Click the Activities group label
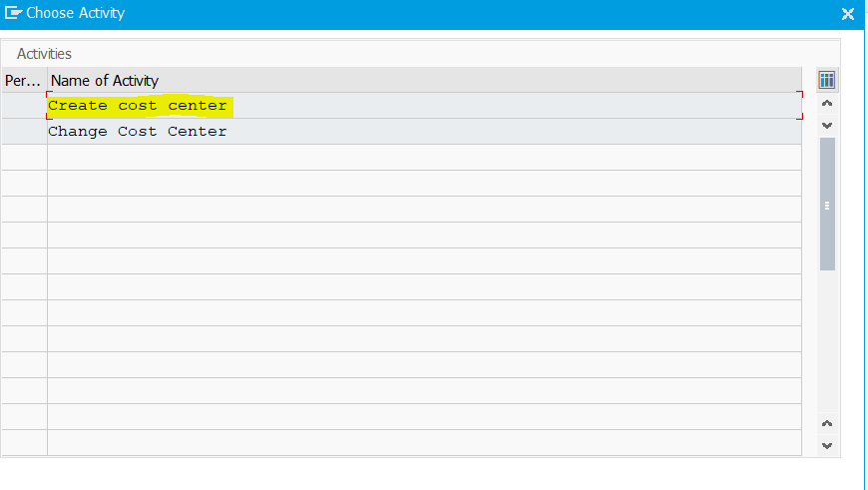 (x=44, y=54)
